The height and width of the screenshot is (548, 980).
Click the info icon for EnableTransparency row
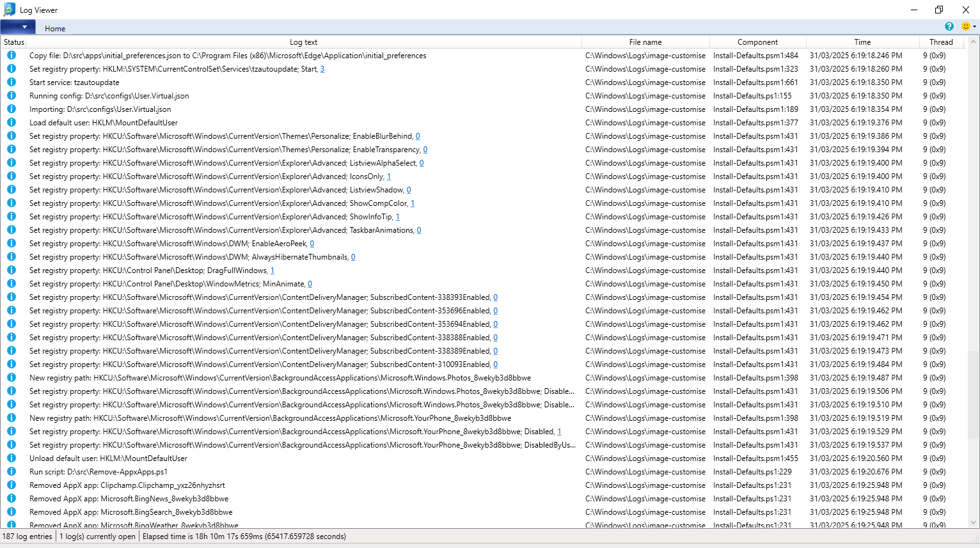pyautogui.click(x=12, y=150)
